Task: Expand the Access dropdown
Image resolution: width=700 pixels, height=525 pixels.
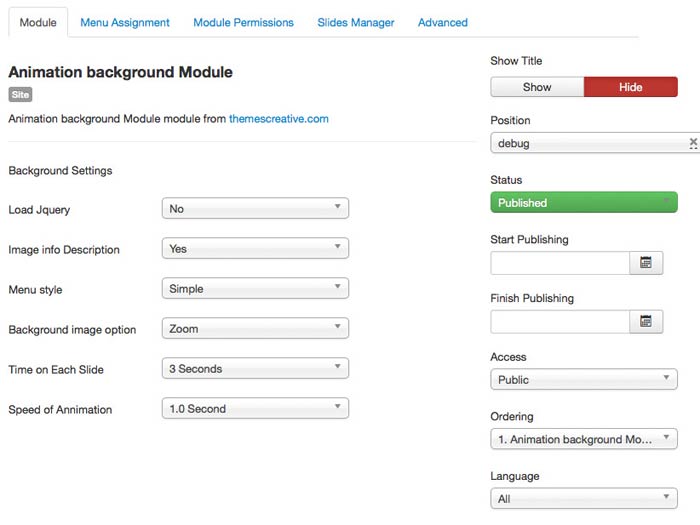Action: (x=584, y=380)
